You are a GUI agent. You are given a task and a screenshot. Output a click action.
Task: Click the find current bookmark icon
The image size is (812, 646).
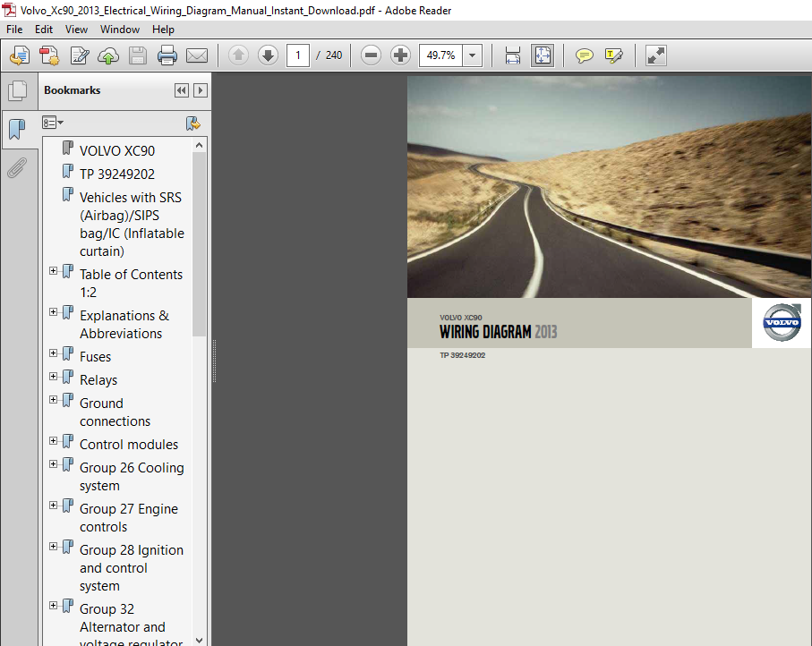192,123
